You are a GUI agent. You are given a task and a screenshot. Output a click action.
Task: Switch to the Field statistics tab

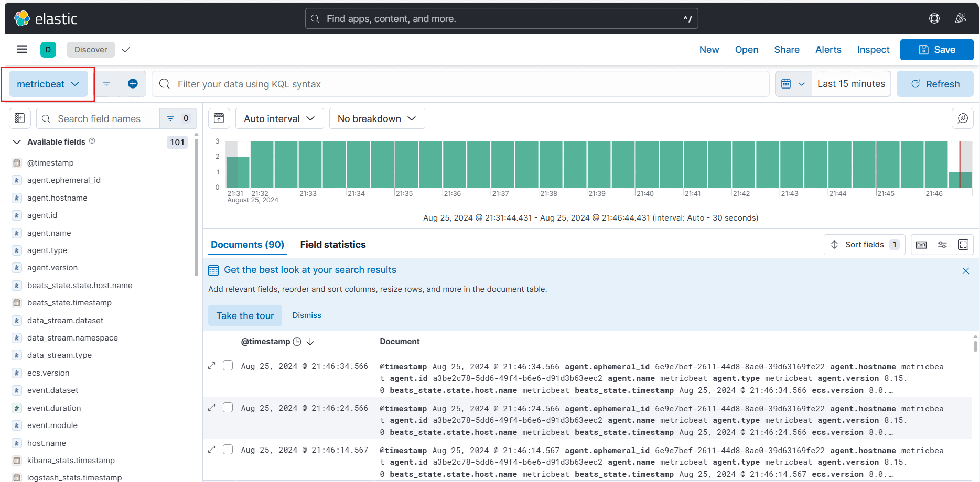(333, 244)
